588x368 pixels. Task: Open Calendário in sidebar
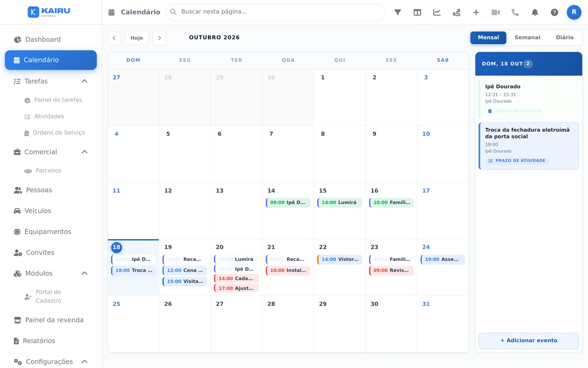[51, 60]
